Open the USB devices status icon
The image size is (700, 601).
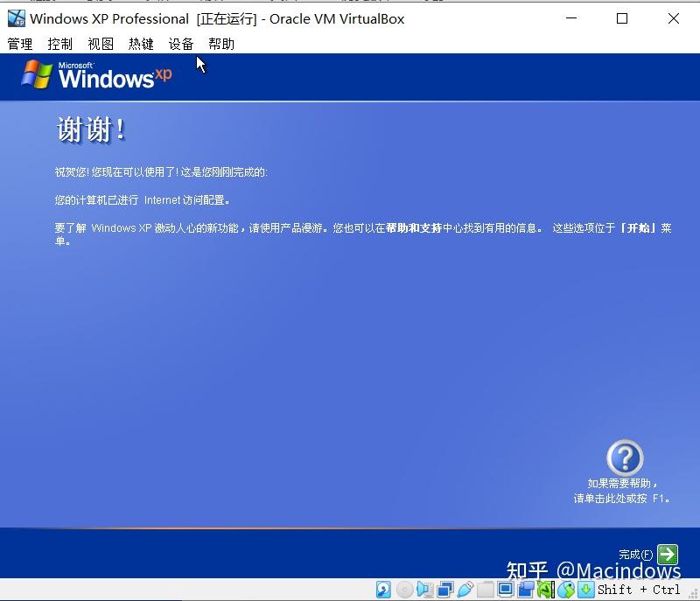click(x=465, y=590)
